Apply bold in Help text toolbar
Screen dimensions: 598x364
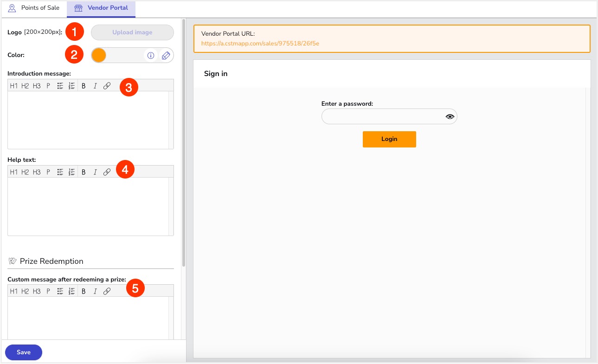point(84,172)
